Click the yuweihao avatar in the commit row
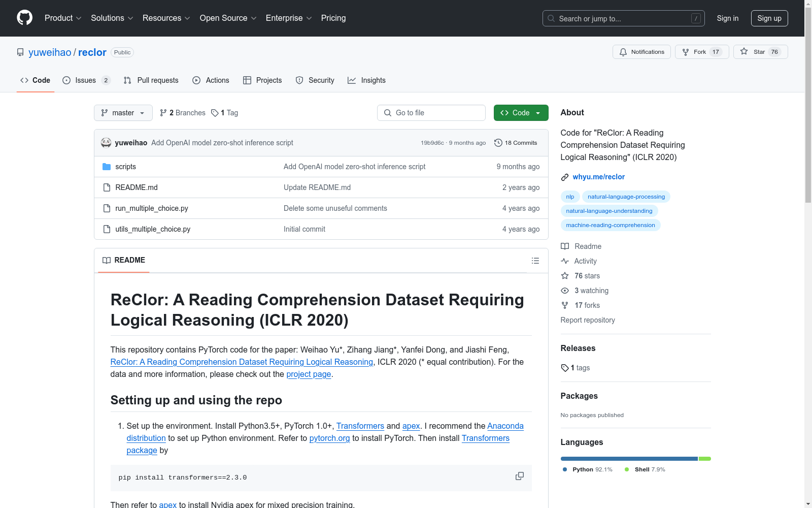812x508 pixels. pos(106,143)
